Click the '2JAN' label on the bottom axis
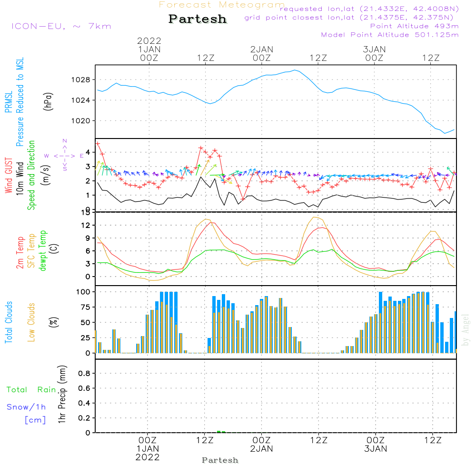Image resolution: width=476 pixels, height=476 pixels. [x=261, y=449]
